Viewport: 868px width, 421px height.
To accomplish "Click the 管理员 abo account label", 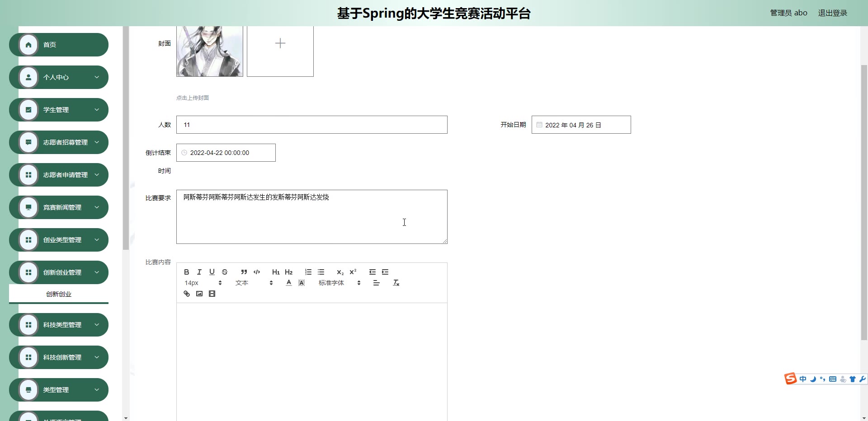I will tap(788, 13).
